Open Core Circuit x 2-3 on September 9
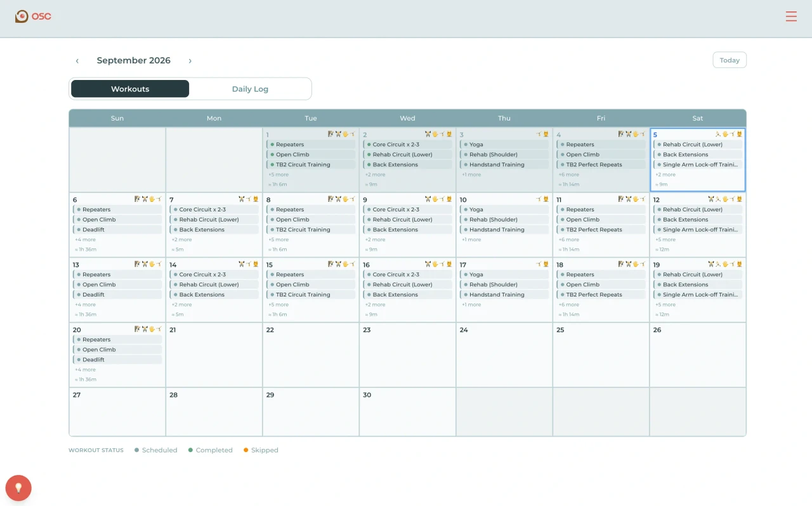 (x=408, y=210)
